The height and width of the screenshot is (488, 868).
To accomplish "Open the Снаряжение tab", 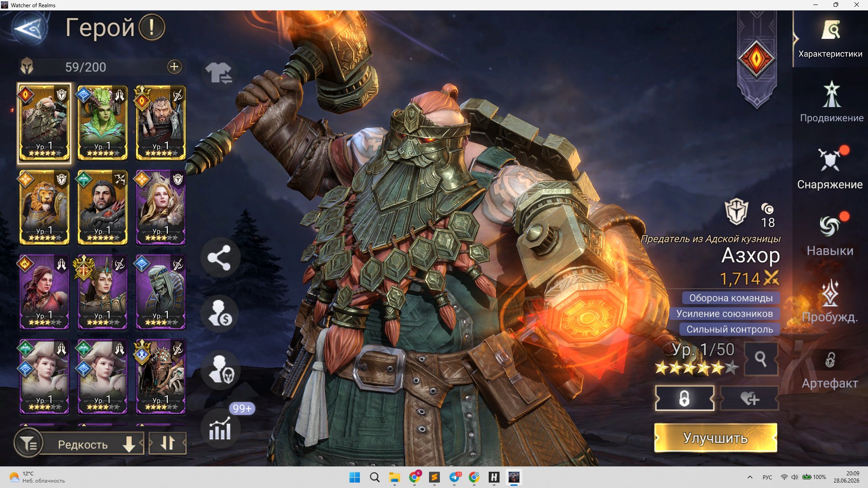I will pos(830,168).
